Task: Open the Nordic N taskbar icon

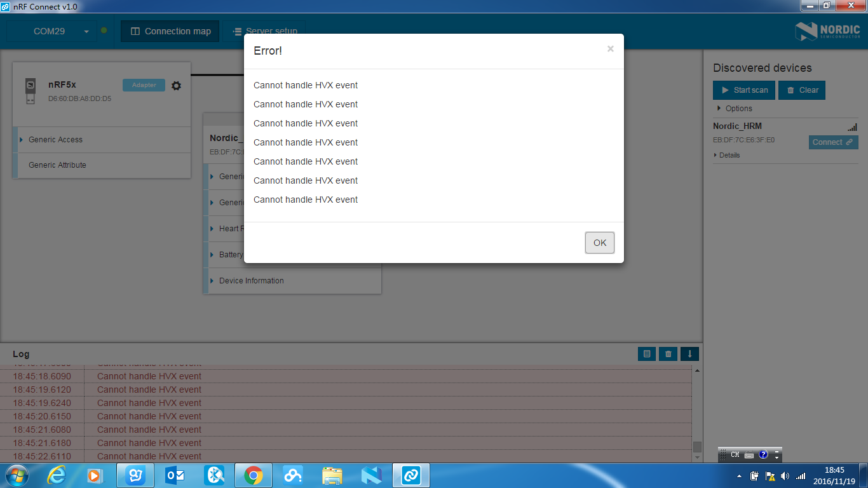Action: 371,475
